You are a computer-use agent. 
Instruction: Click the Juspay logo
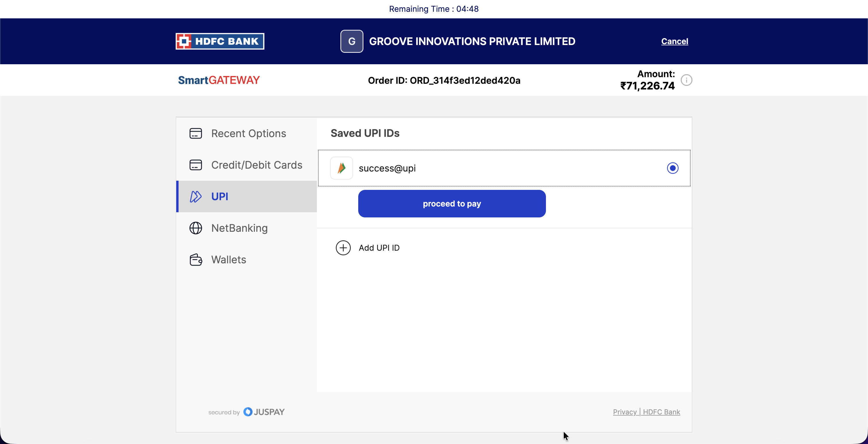264,412
